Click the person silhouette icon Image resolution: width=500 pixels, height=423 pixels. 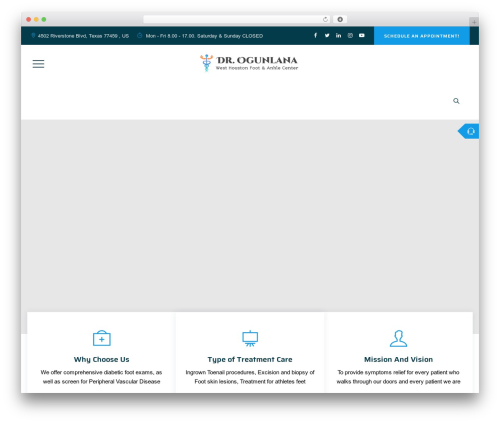coord(398,338)
